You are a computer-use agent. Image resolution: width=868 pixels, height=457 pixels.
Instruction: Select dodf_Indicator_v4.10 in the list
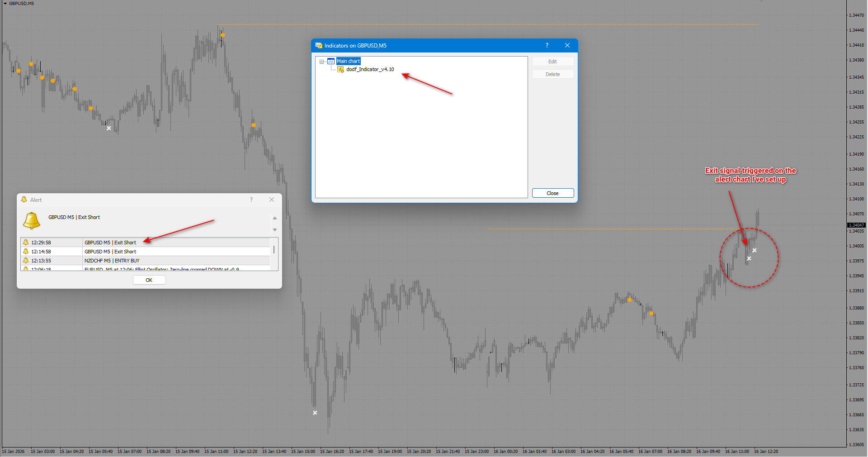pyautogui.click(x=370, y=69)
